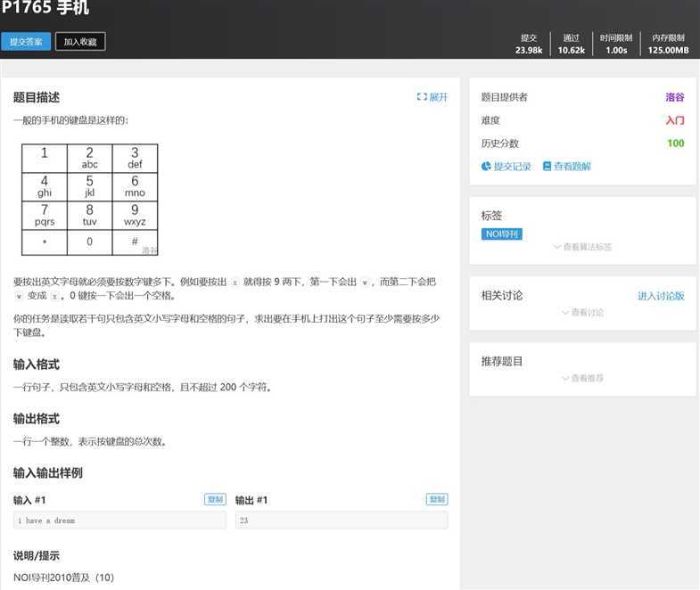Open 进入讨论版 discussion board link
700x590 pixels.
click(x=661, y=296)
